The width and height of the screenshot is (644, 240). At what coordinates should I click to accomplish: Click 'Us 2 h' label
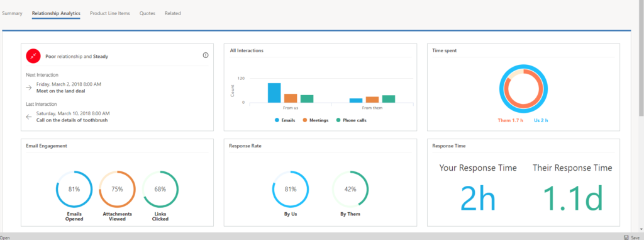[x=541, y=121]
